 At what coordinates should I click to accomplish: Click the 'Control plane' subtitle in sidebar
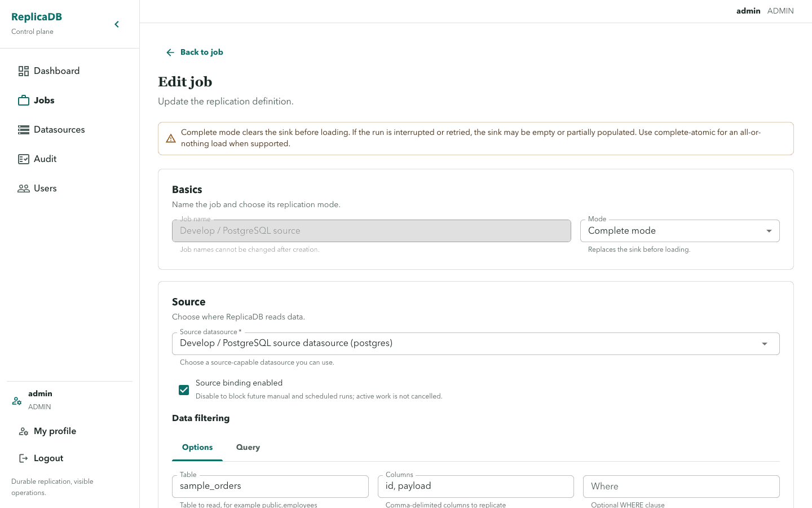pyautogui.click(x=32, y=32)
